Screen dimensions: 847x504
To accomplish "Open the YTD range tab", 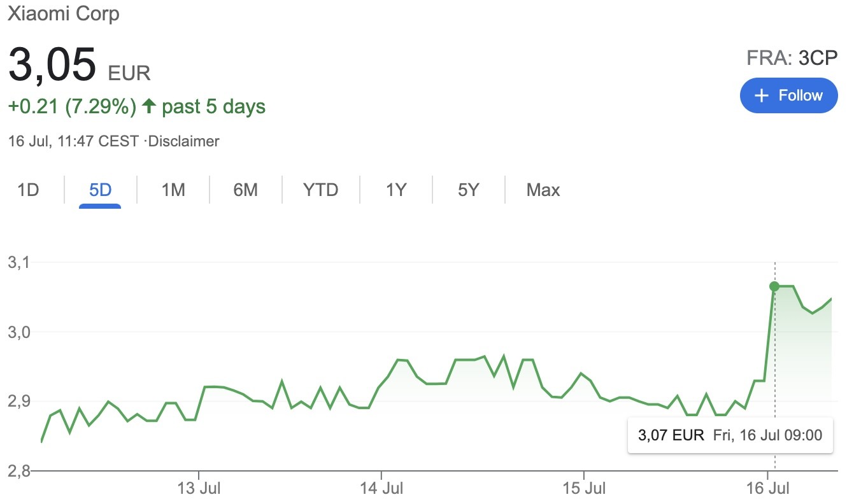I will pyautogui.click(x=320, y=190).
